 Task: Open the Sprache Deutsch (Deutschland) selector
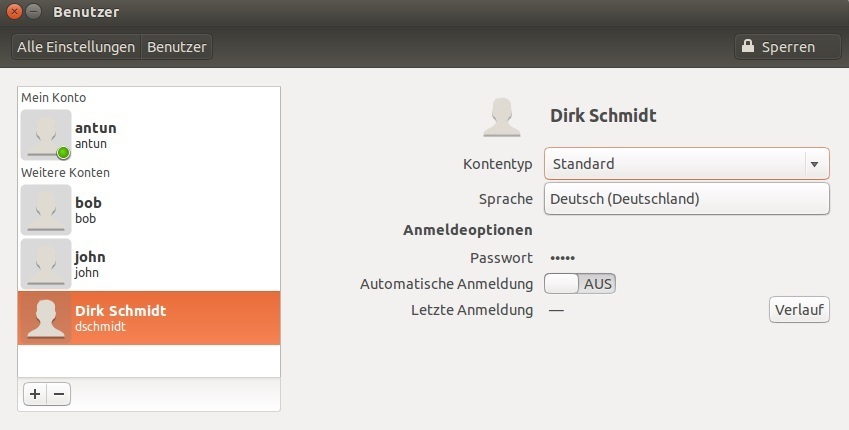(x=687, y=199)
